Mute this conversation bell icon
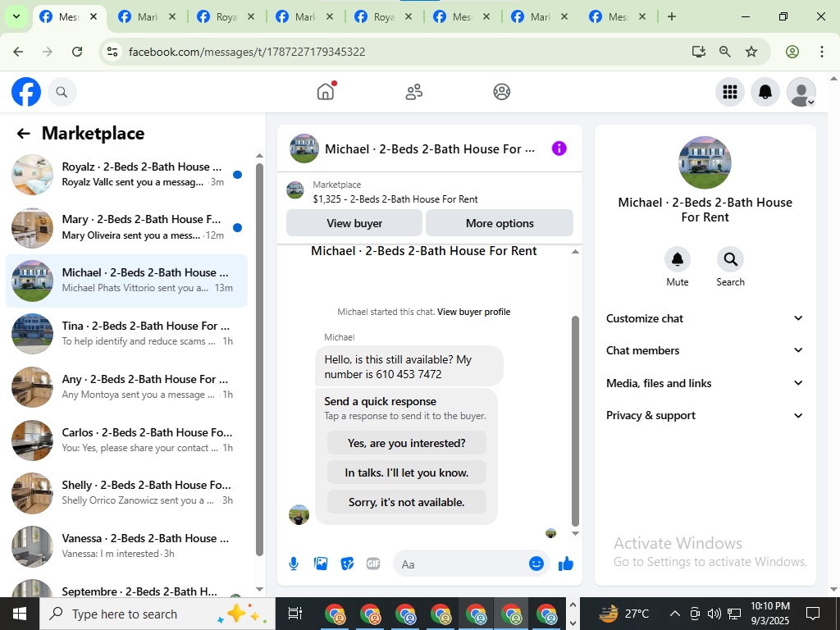The image size is (840, 630). [677, 259]
